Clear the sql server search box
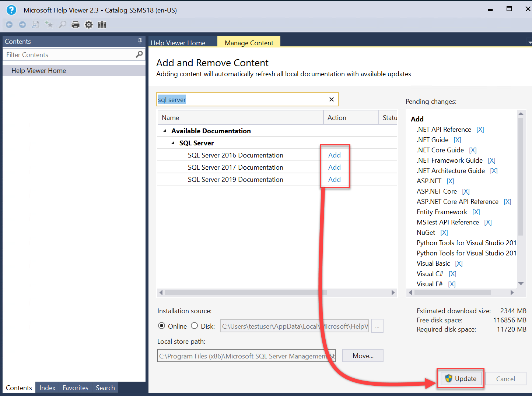Screen dimensions: 532x396 [331, 99]
